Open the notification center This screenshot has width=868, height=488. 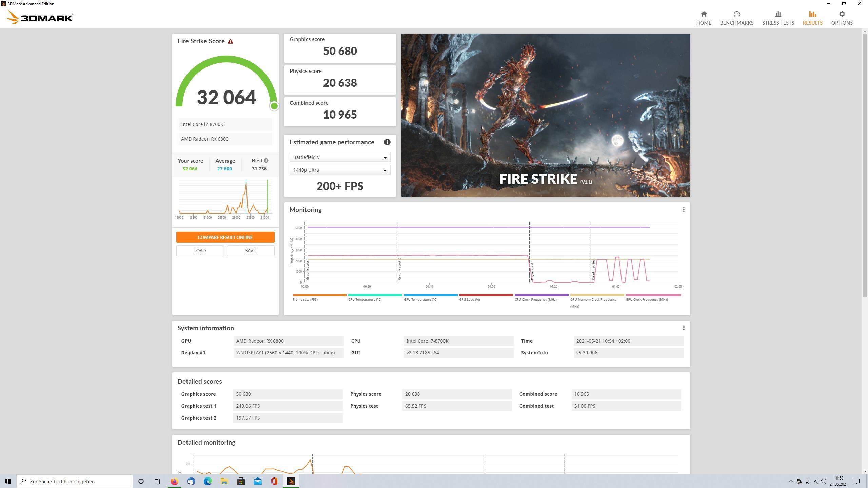click(x=857, y=481)
